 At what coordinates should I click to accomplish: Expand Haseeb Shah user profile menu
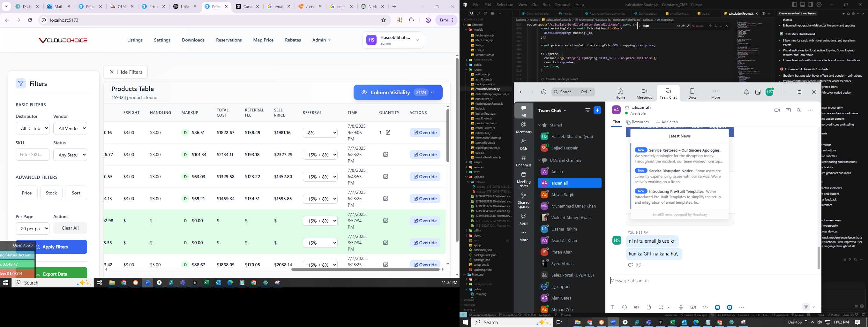point(393,40)
